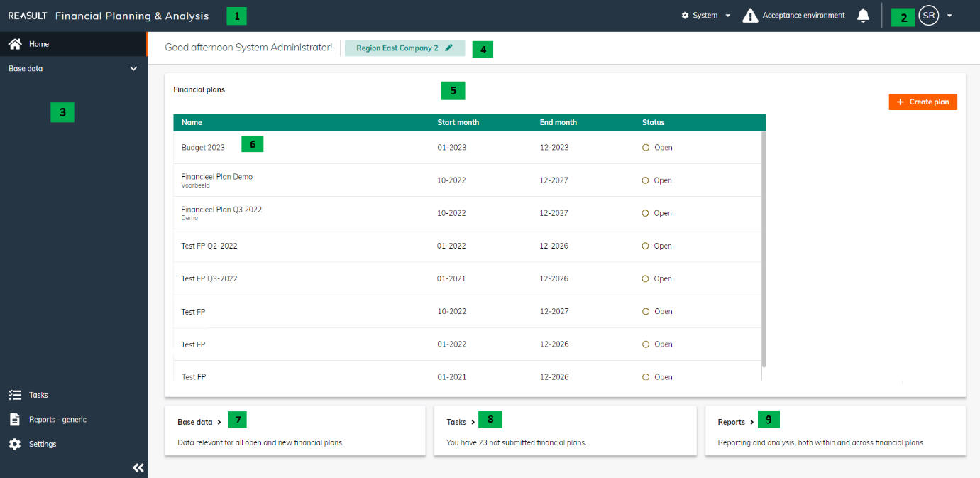Image resolution: width=980 pixels, height=478 pixels.
Task: Open the Home page via house icon
Action: 13,43
